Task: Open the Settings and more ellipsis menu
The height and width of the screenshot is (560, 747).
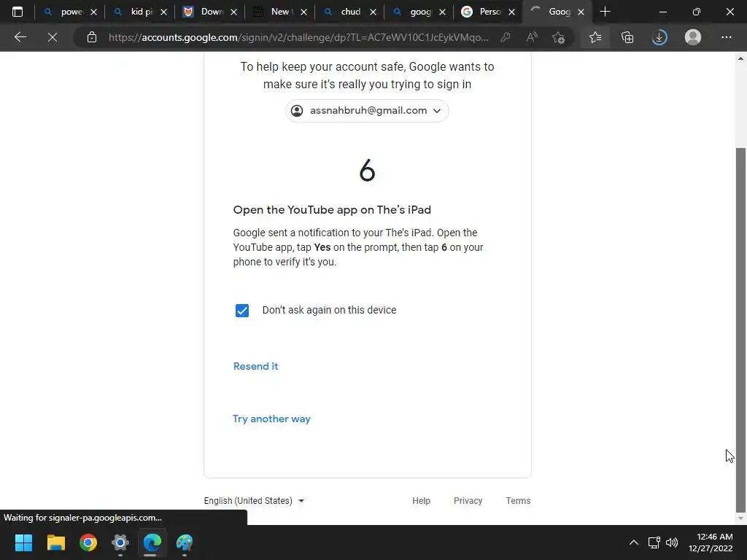Action: 726,37
